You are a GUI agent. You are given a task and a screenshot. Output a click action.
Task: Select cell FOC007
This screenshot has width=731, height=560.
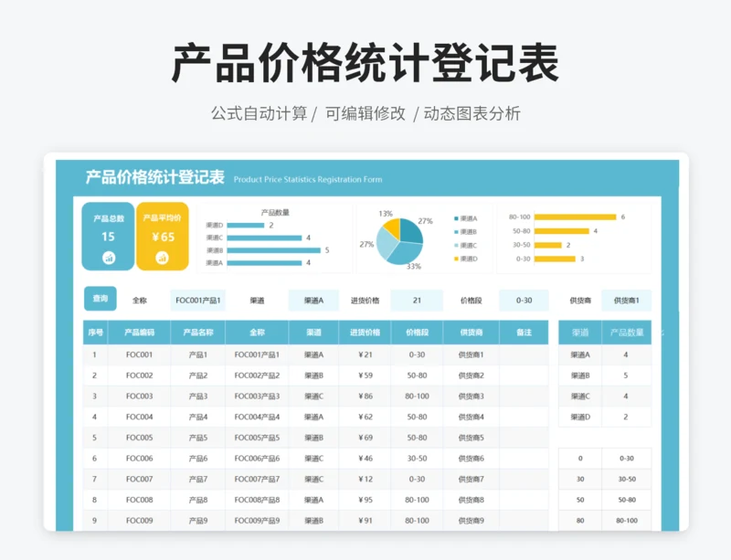pos(139,480)
